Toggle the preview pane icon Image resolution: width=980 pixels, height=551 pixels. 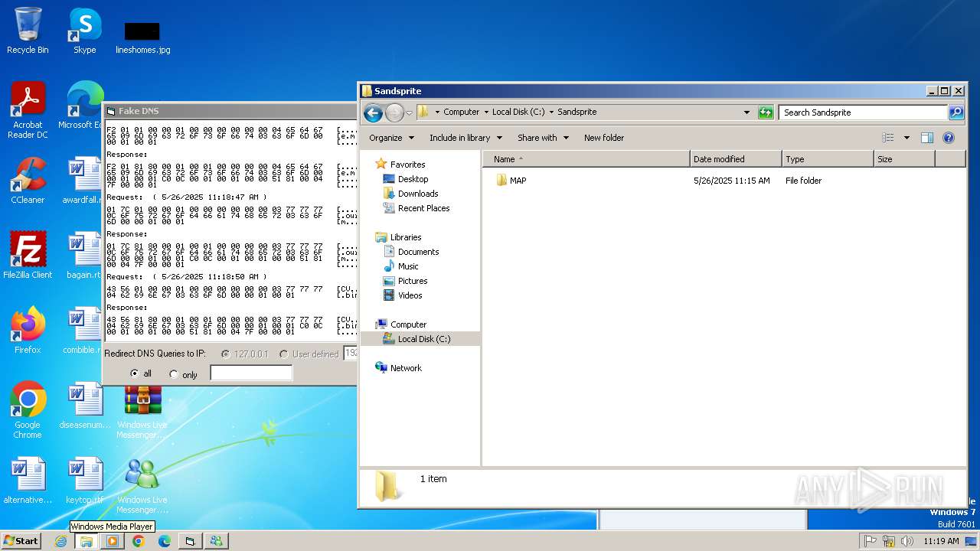pyautogui.click(x=927, y=138)
